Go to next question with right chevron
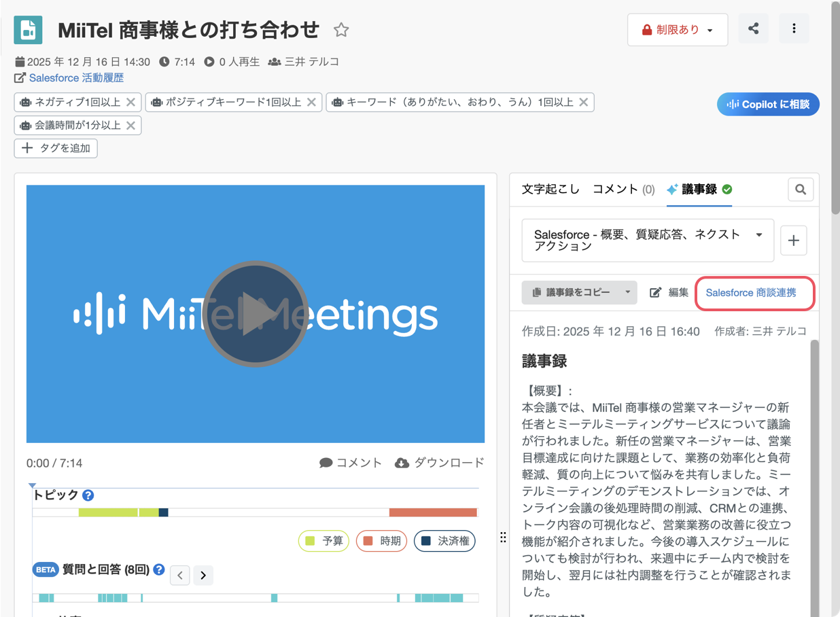 (x=203, y=576)
